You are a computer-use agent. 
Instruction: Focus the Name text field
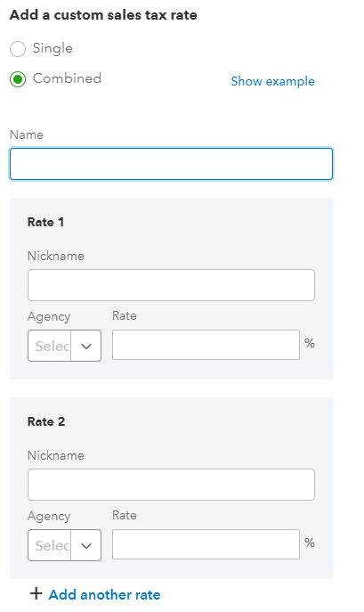point(171,164)
